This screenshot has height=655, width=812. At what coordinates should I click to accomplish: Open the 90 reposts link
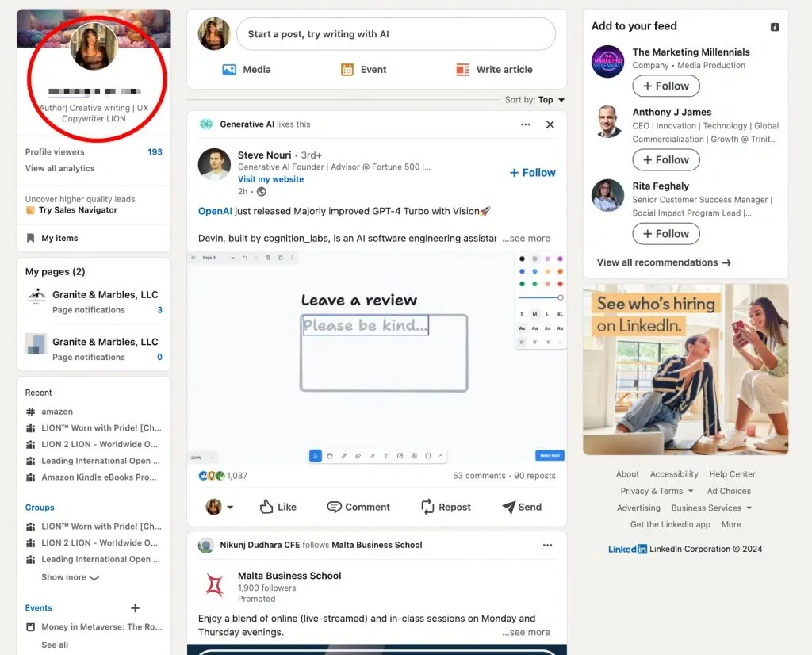click(535, 475)
